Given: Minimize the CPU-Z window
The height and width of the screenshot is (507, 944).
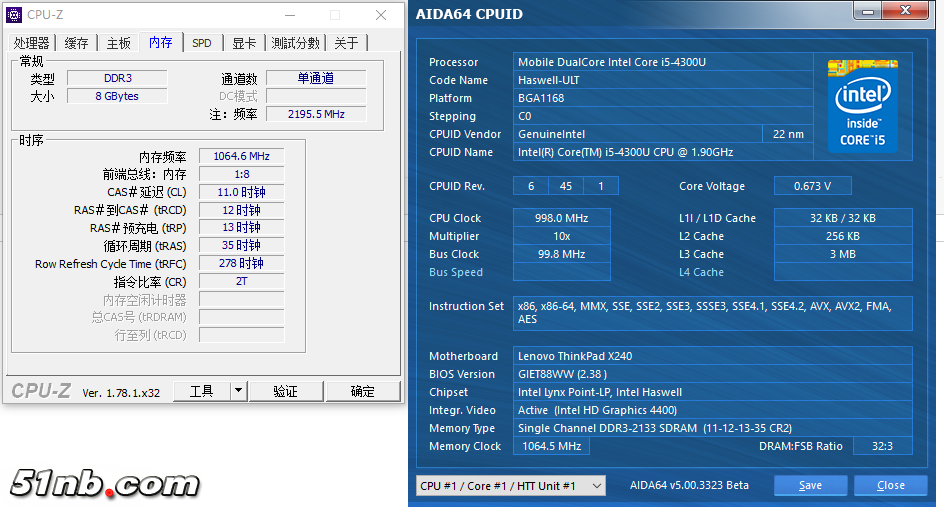Looking at the screenshot, I should (289, 15).
